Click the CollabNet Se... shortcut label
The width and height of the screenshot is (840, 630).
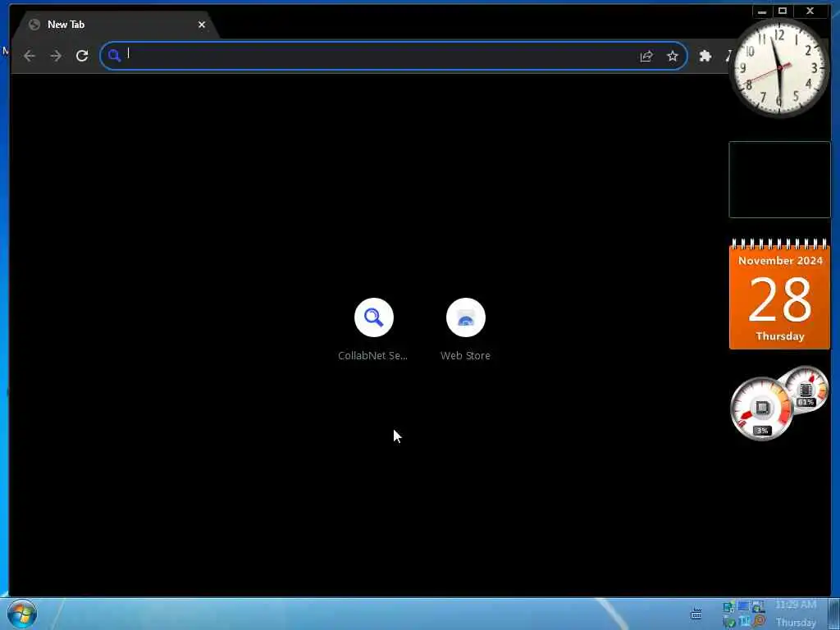click(x=373, y=356)
